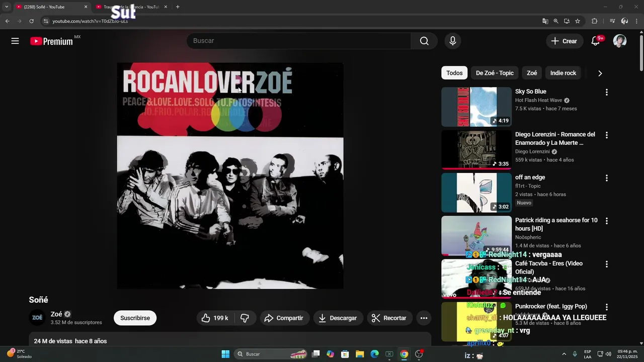Open options menu for Café Tacvba video
This screenshot has width=644, height=362.
pos(606,264)
